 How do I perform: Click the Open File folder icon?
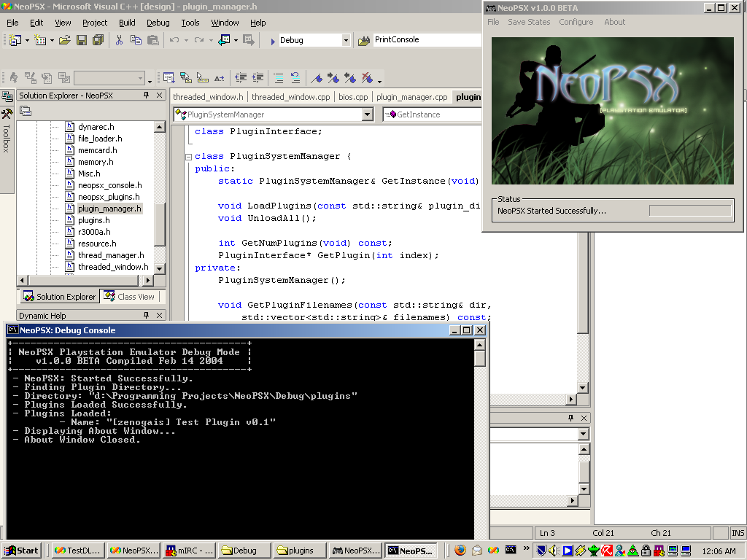click(x=65, y=41)
